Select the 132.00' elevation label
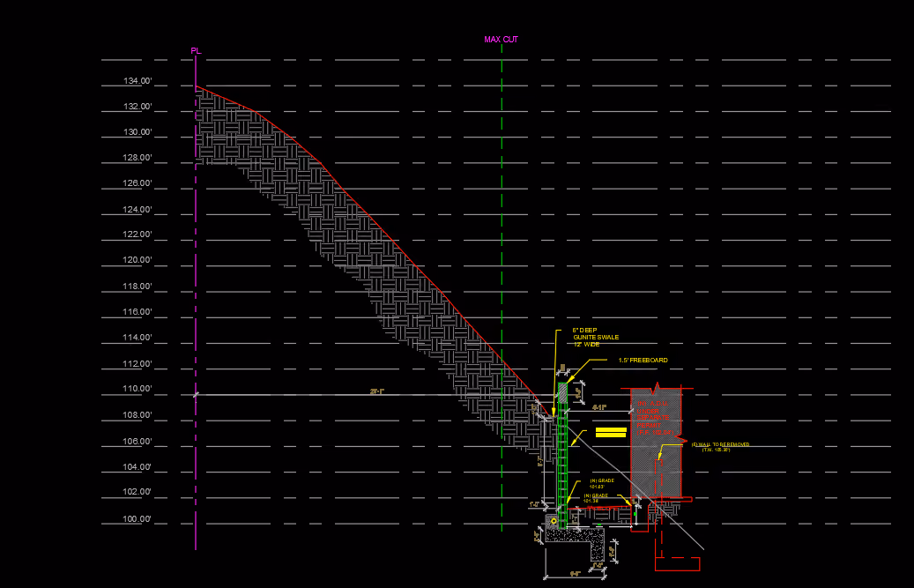The image size is (914, 588). [x=137, y=107]
